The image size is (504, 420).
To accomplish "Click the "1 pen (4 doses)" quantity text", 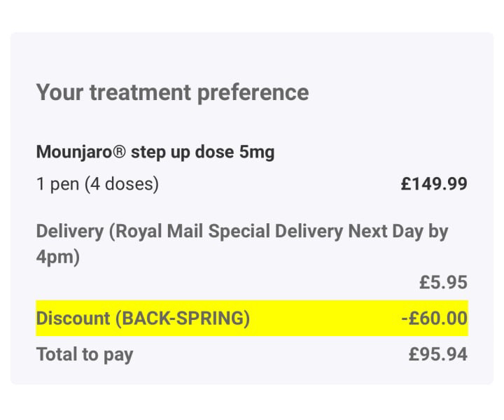I will pos(97,184).
